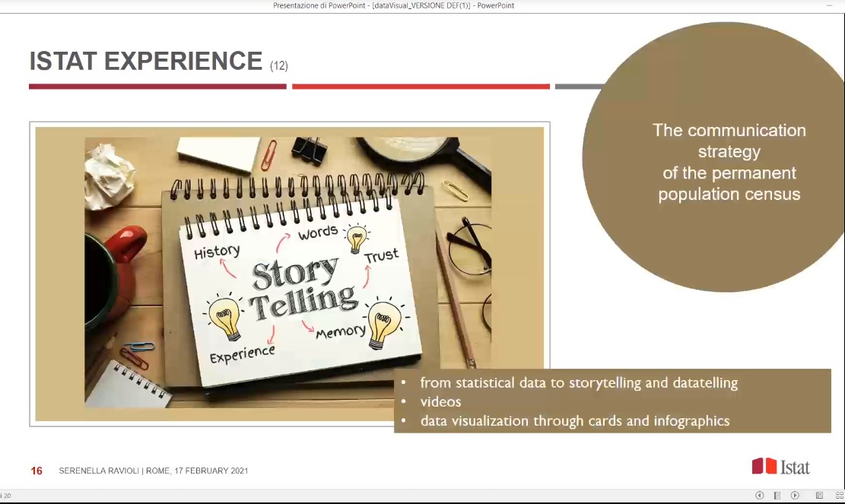Click the '(12)' label next to the title
This screenshot has height=504, width=845.
click(x=279, y=65)
